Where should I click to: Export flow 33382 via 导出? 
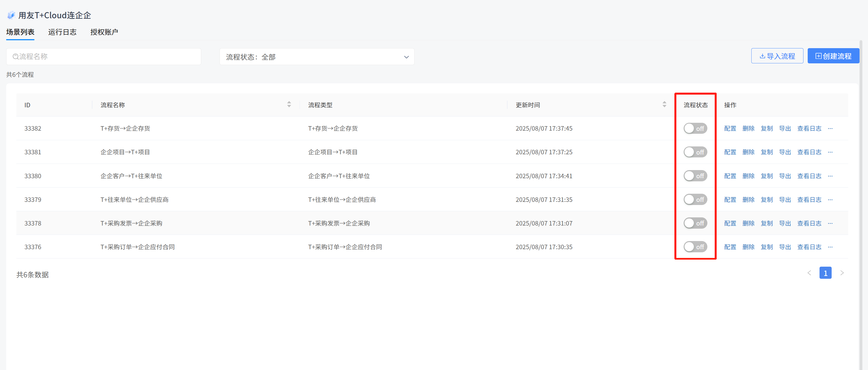(785, 129)
